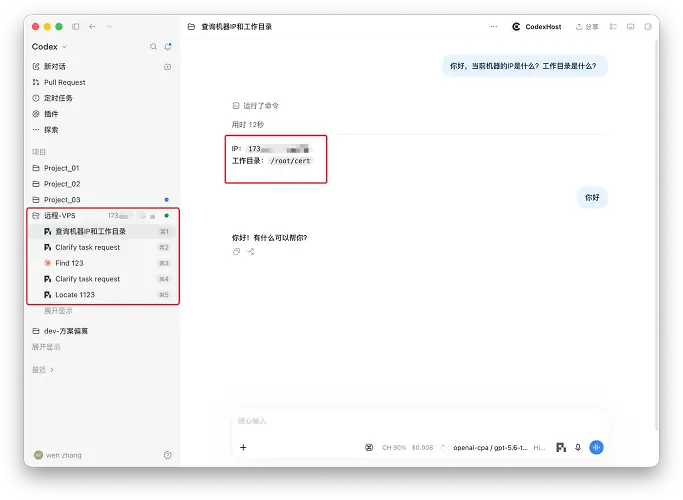Screen dimensions: 683x500
Task: Click the CodexHost button
Action: (x=537, y=27)
